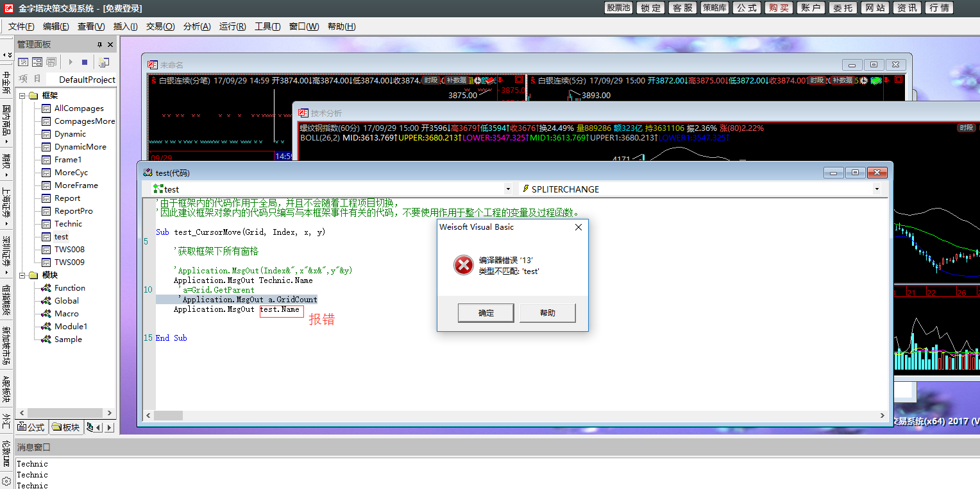The width and height of the screenshot is (980, 489).
Task: Open the 查看(V) menu
Action: (91, 26)
